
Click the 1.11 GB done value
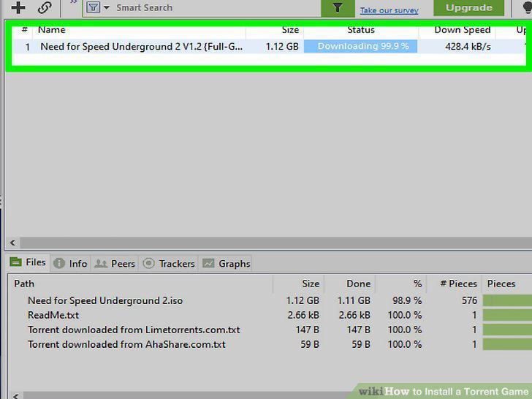tap(354, 300)
